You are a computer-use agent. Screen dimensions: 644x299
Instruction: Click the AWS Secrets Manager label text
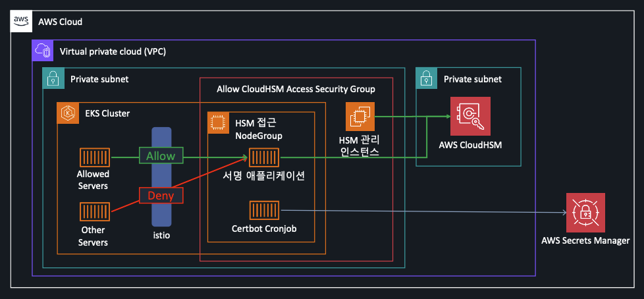pyautogui.click(x=585, y=240)
